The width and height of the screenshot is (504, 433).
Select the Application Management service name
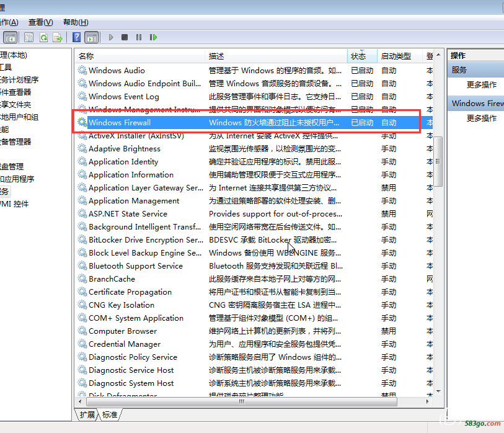coord(134,200)
